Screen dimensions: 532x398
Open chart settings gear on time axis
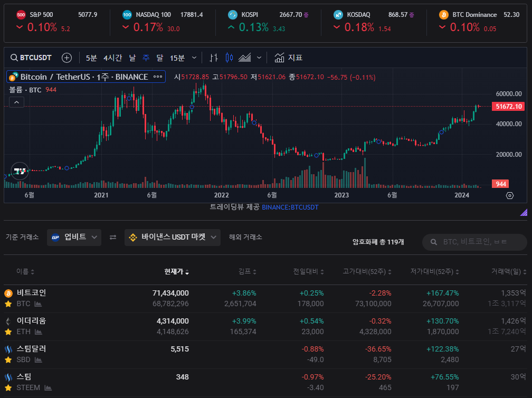510,195
